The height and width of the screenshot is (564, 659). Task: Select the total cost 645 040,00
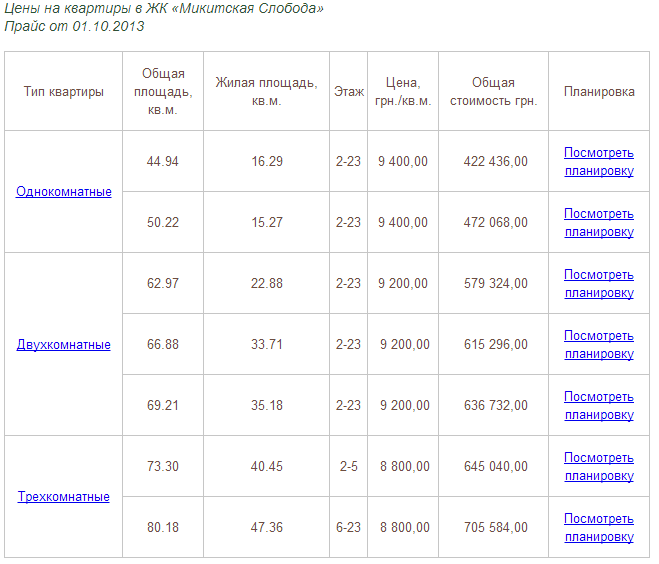(496, 466)
